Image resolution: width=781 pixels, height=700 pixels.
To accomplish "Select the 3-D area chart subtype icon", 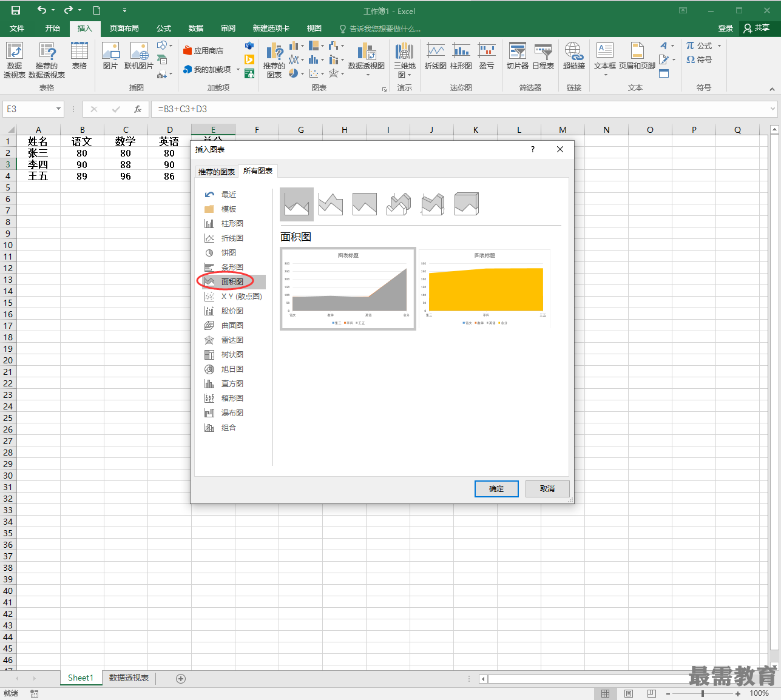I will [399, 204].
